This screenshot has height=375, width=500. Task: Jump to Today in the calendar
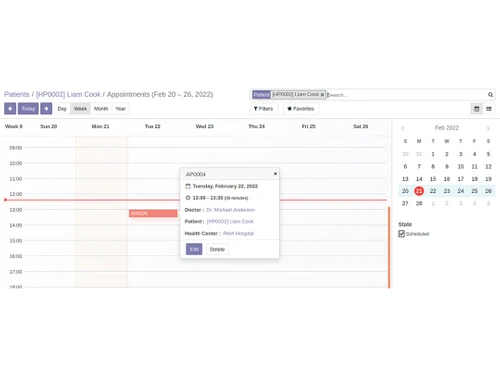pos(28,109)
